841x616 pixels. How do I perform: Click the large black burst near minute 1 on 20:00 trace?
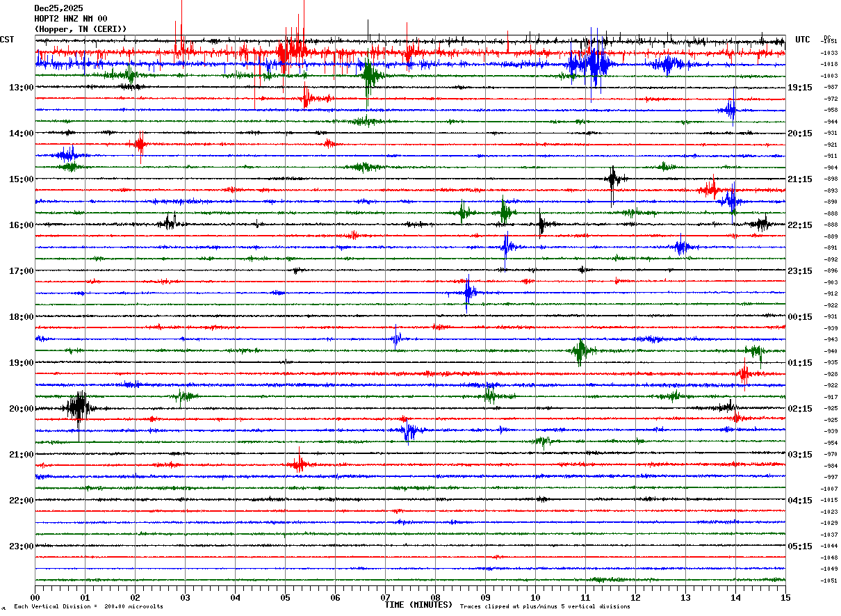point(79,408)
